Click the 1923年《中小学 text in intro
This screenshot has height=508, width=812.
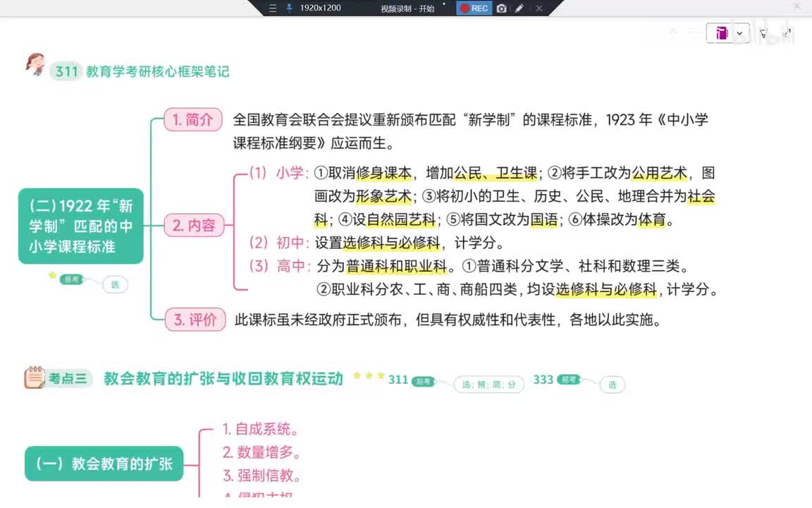(657, 120)
